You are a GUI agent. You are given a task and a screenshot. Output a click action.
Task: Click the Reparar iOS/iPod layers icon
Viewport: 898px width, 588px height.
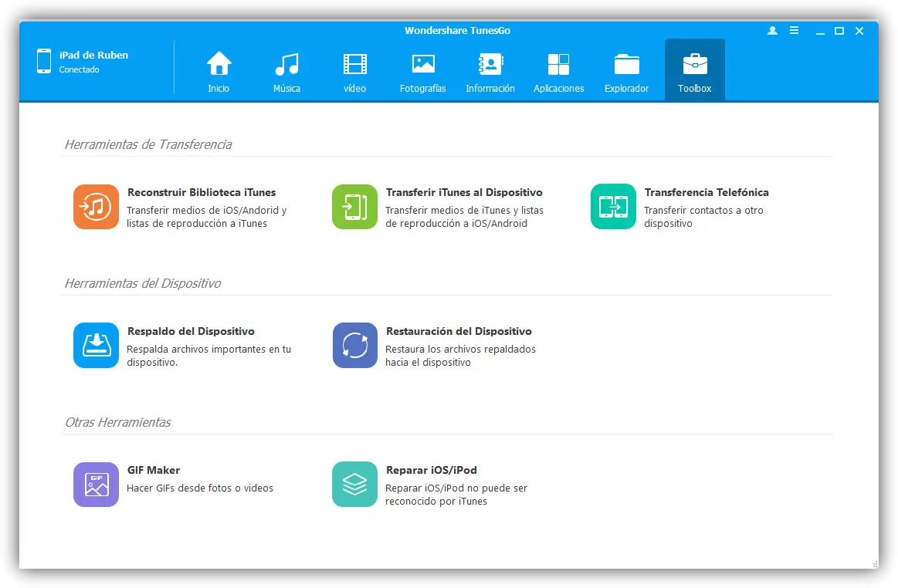point(354,485)
